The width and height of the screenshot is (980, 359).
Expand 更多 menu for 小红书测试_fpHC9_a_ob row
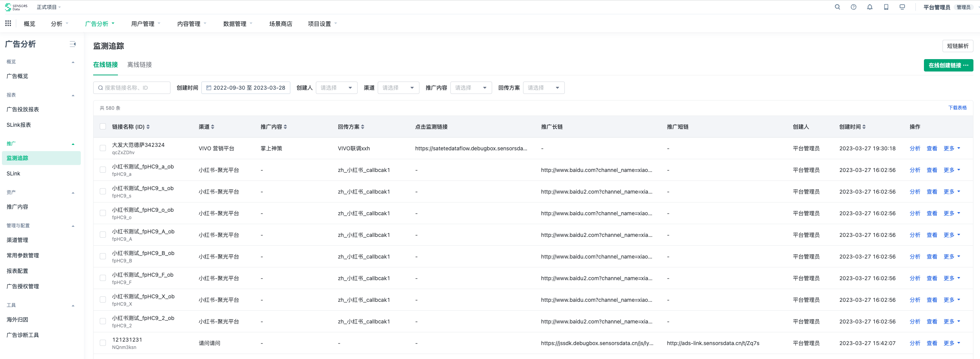(x=952, y=170)
